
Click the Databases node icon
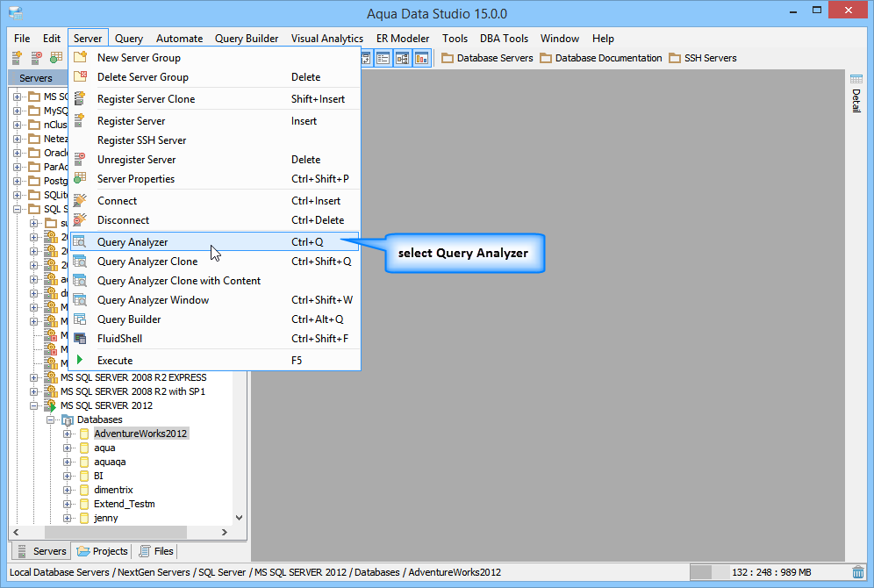pos(68,419)
